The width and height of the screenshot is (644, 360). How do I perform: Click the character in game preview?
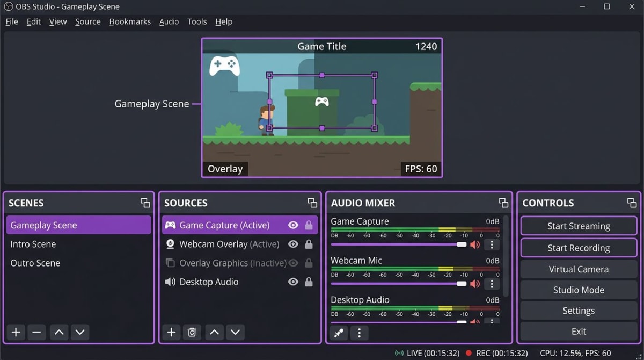coord(267,120)
